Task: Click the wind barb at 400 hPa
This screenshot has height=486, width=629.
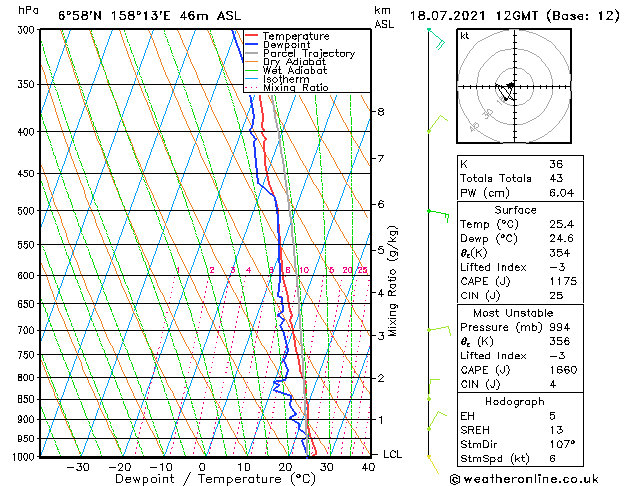Action: tap(437, 124)
